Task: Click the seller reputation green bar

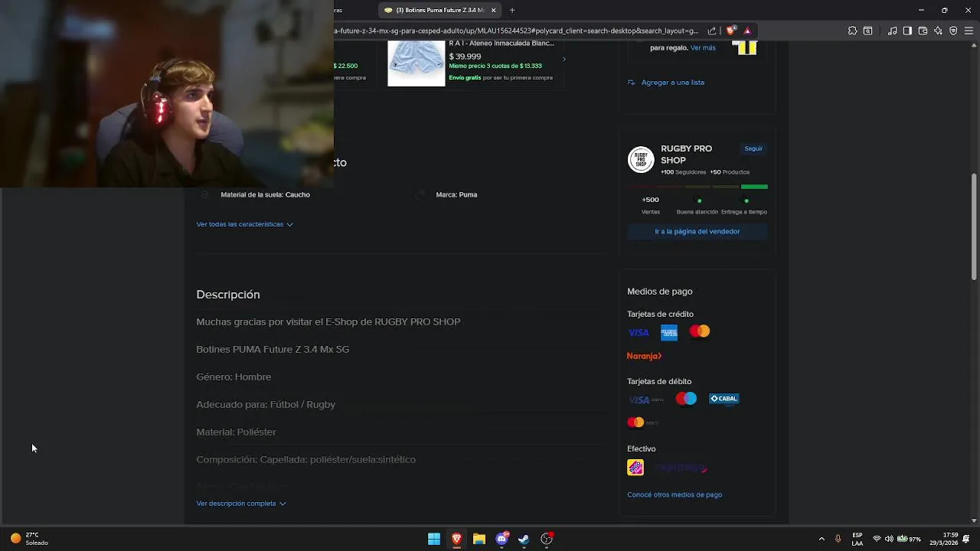Action: [754, 187]
